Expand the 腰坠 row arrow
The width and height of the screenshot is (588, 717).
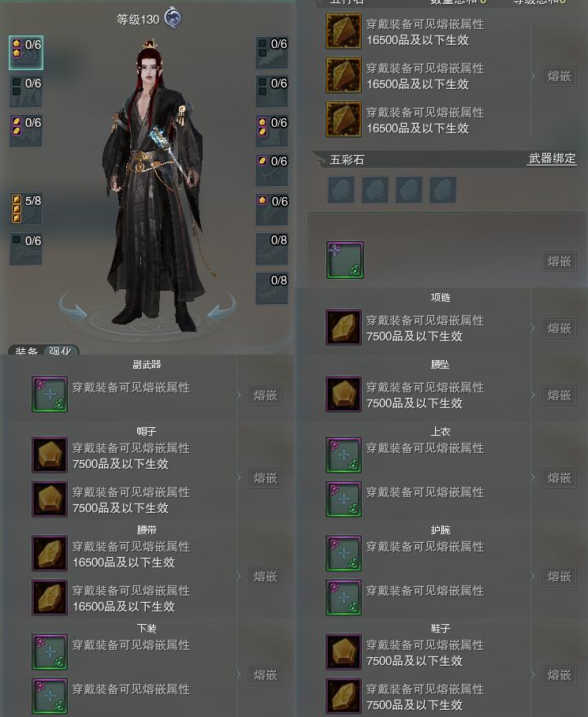(x=533, y=395)
